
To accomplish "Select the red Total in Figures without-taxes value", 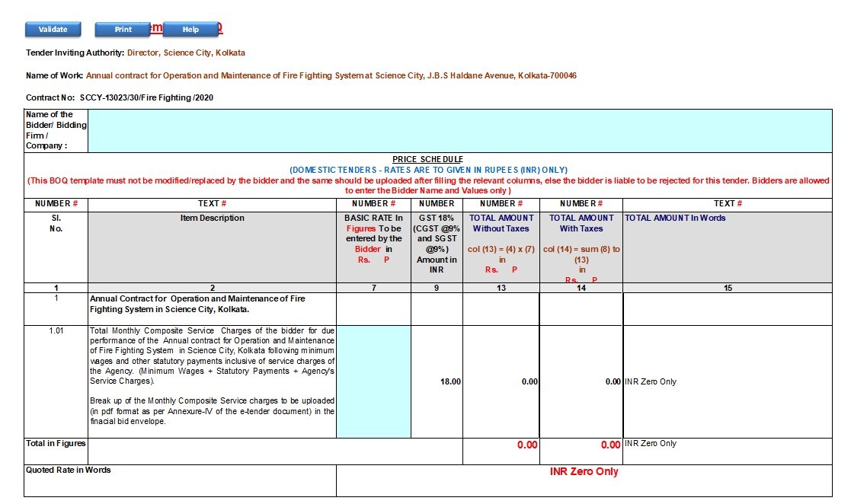I will (x=526, y=445).
